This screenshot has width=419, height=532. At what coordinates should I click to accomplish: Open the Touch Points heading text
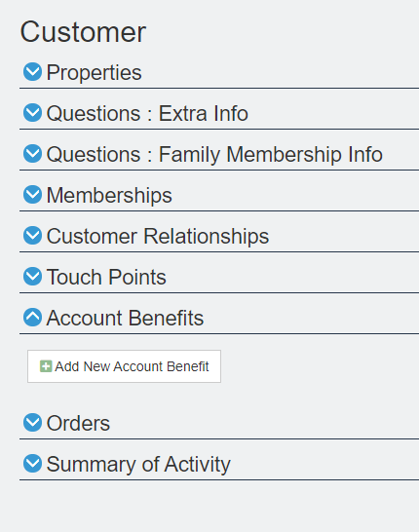pyautogui.click(x=106, y=277)
